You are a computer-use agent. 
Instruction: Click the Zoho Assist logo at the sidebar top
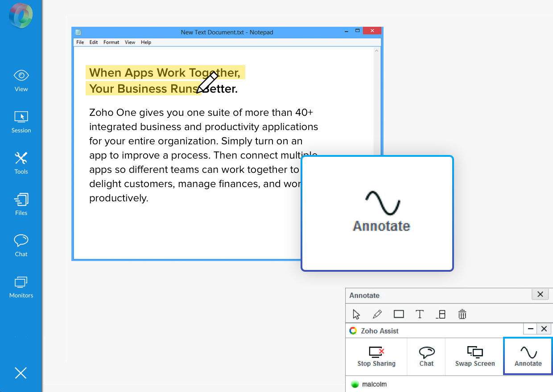[x=21, y=15]
